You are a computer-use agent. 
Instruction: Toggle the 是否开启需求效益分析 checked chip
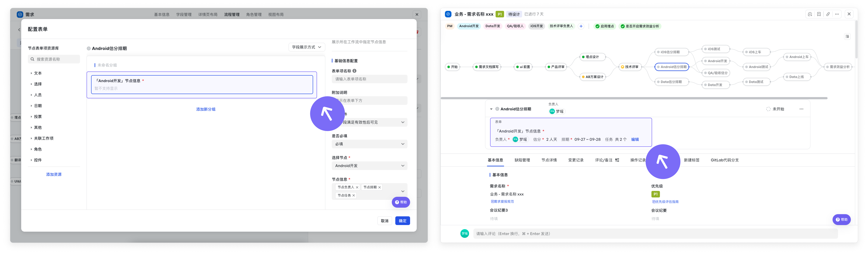pos(640,26)
